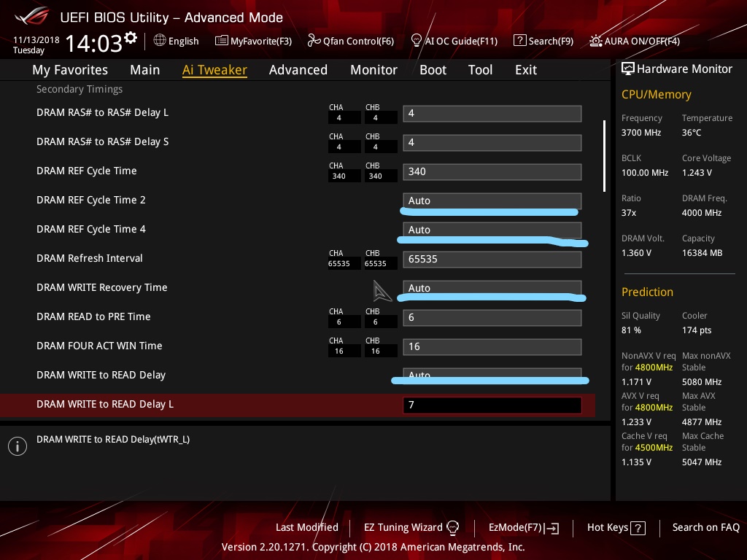Click the settings list scrollbar

point(605,156)
